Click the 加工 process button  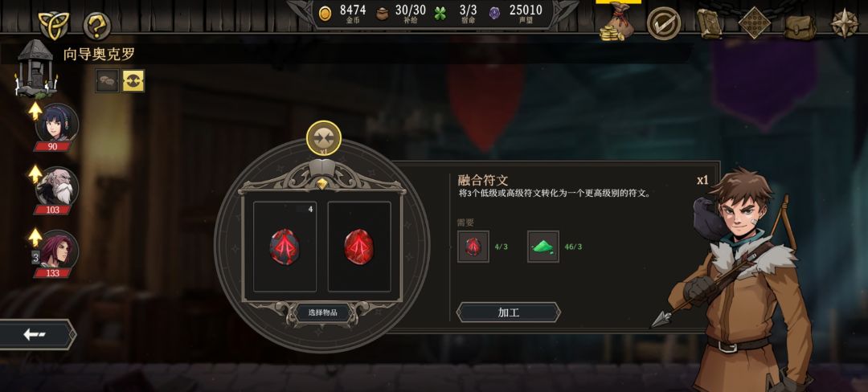coord(508,312)
